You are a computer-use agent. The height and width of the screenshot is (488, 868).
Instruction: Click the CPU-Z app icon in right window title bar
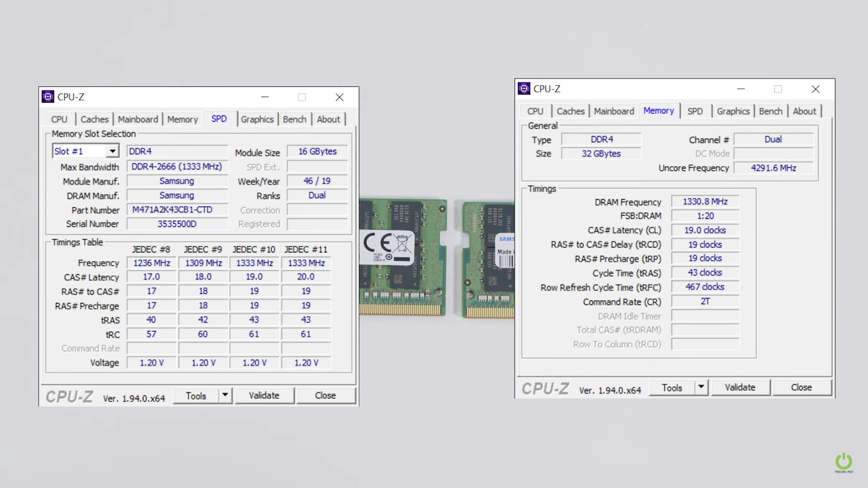click(524, 89)
